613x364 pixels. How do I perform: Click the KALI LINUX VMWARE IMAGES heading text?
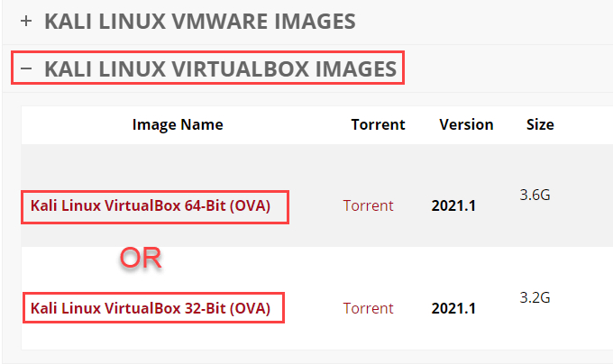[199, 19]
